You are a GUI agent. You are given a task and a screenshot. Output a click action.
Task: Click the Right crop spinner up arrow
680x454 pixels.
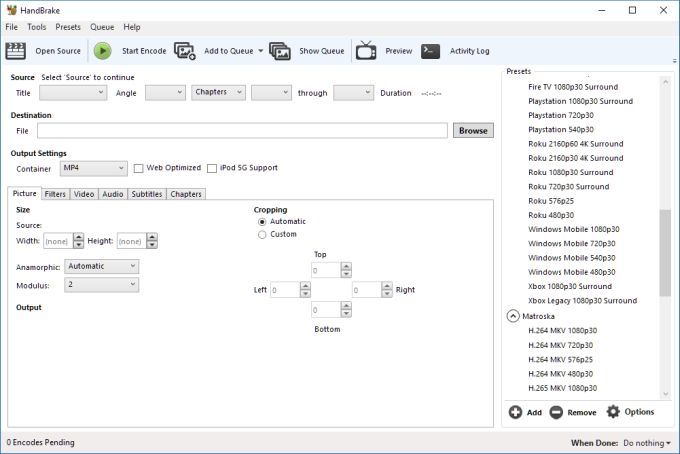(387, 286)
